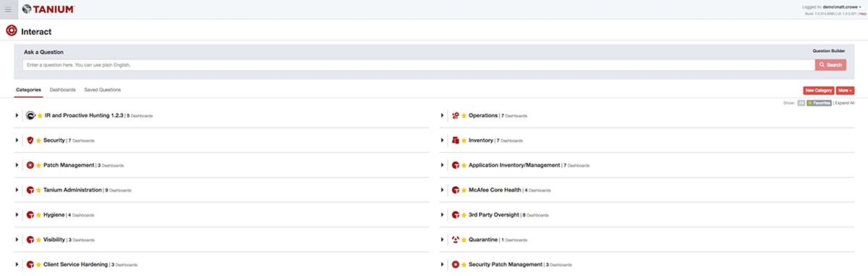
Task: Click the Quarantine category icon
Action: [x=456, y=239]
